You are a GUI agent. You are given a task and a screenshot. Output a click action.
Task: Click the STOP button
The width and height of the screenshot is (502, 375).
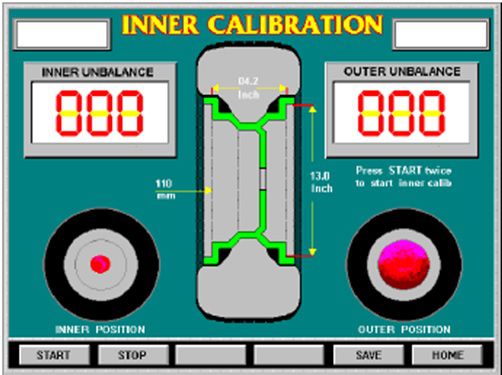[133, 355]
